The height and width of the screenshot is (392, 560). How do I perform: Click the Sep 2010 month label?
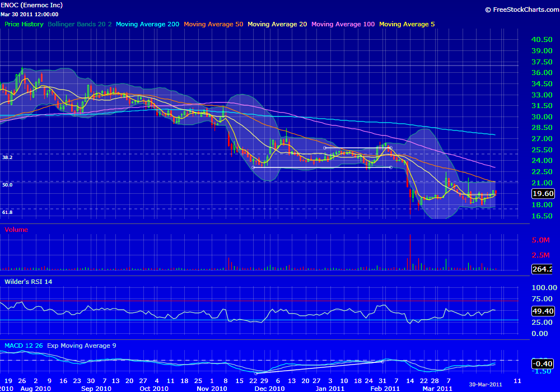96,389
